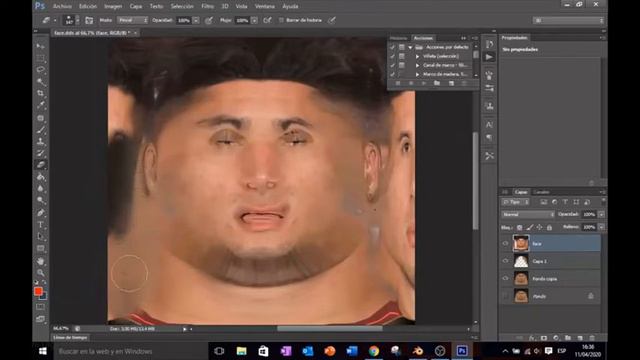
Task: Select the Eyedropper tool
Action: click(40, 105)
